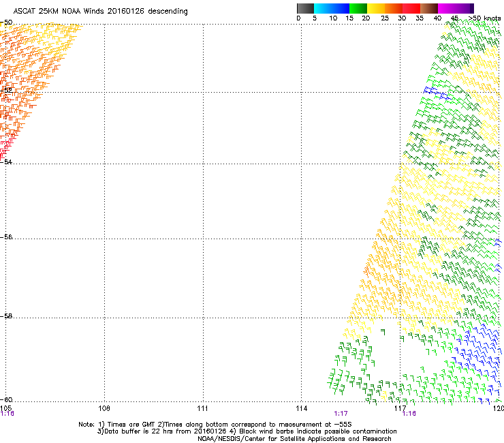Click the '-60' latitude axis label

[x=6, y=400]
